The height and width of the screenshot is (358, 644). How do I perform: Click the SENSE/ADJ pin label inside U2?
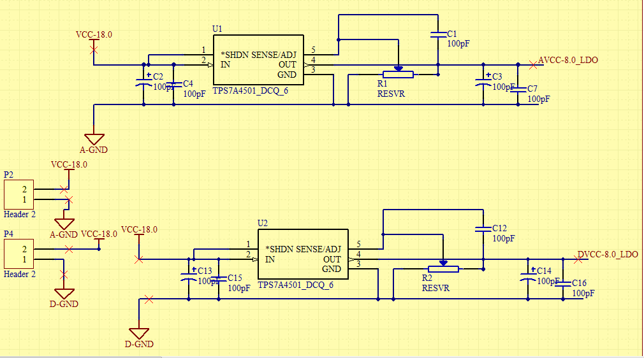point(318,249)
